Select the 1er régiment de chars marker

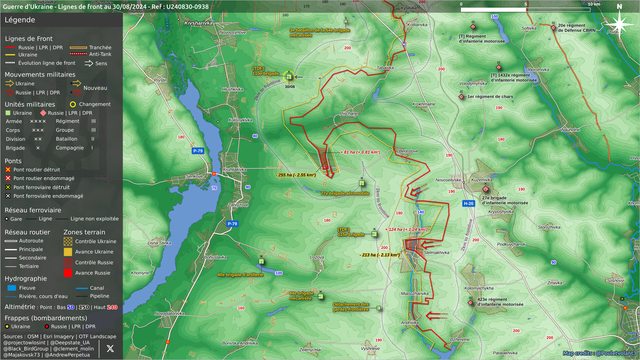tap(462, 97)
